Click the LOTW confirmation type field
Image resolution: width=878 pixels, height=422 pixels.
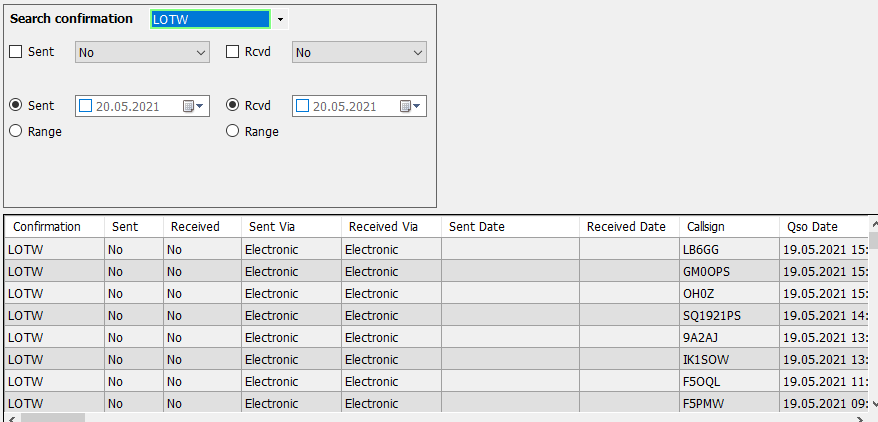click(x=211, y=20)
